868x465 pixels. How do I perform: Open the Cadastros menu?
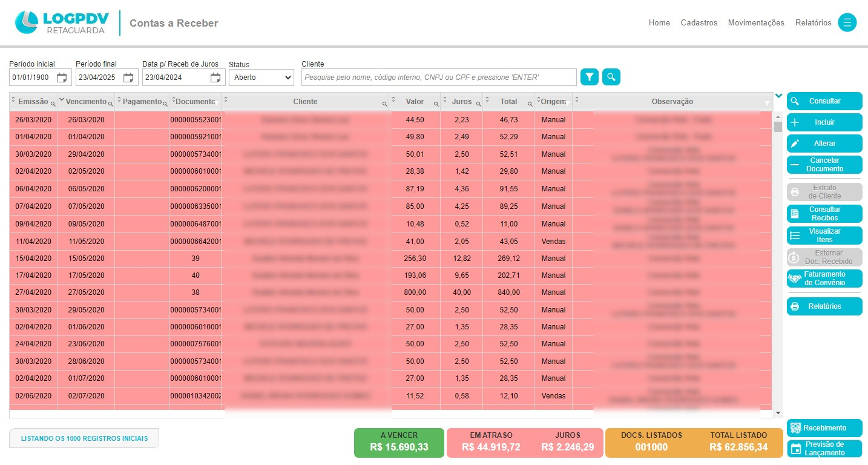pyautogui.click(x=699, y=22)
